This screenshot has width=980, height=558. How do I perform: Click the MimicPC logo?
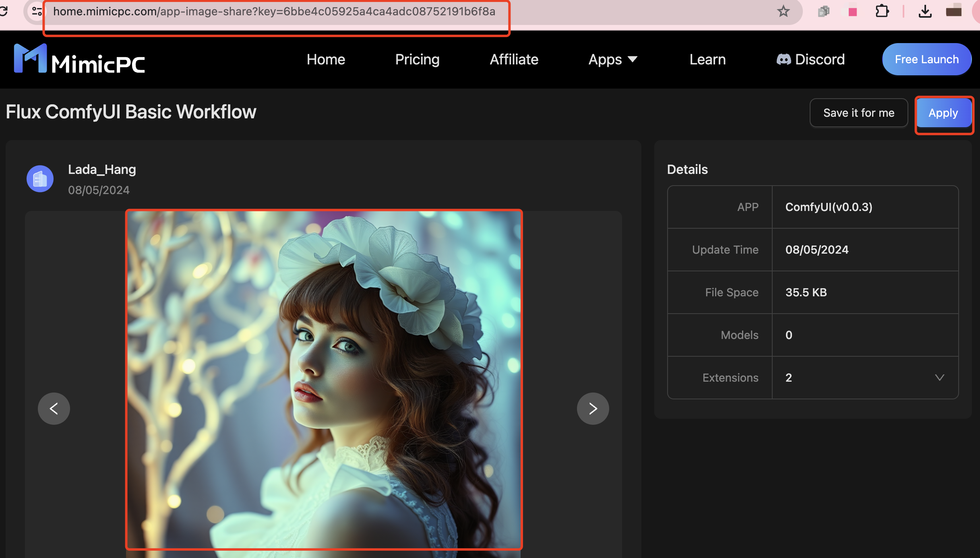(x=79, y=60)
